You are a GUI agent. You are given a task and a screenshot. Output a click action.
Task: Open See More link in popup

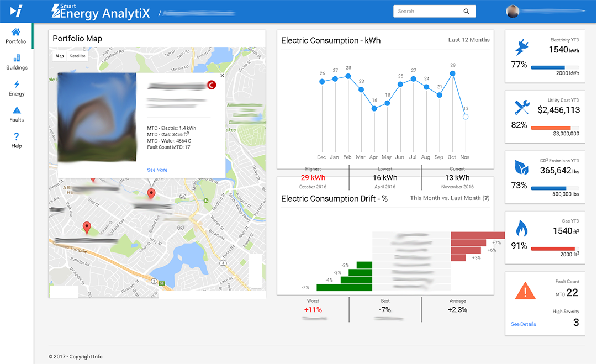coord(157,170)
